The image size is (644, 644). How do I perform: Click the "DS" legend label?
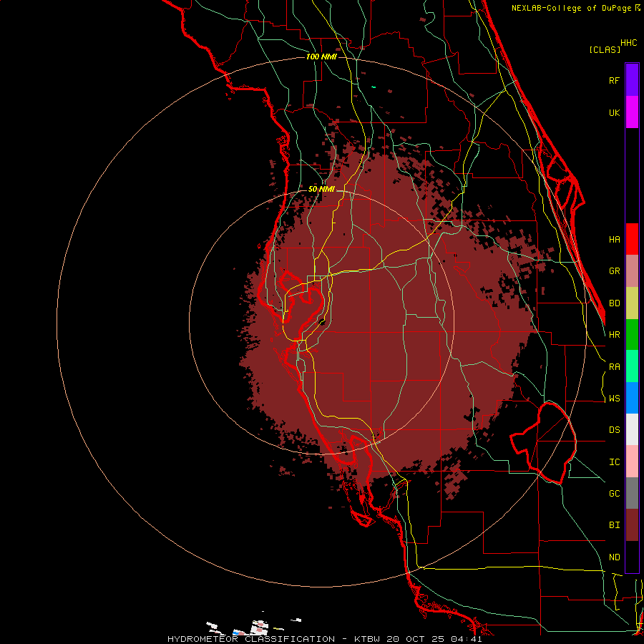point(614,430)
